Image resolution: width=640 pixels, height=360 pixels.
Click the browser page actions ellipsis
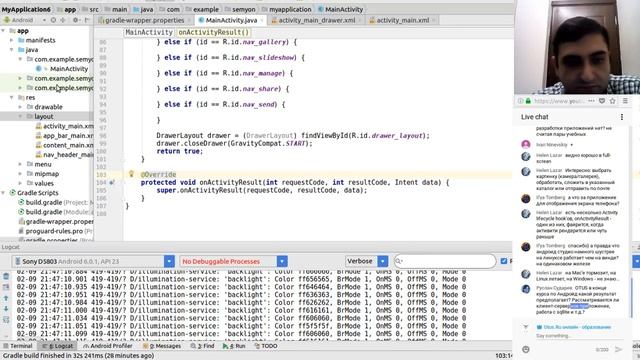coord(591,101)
